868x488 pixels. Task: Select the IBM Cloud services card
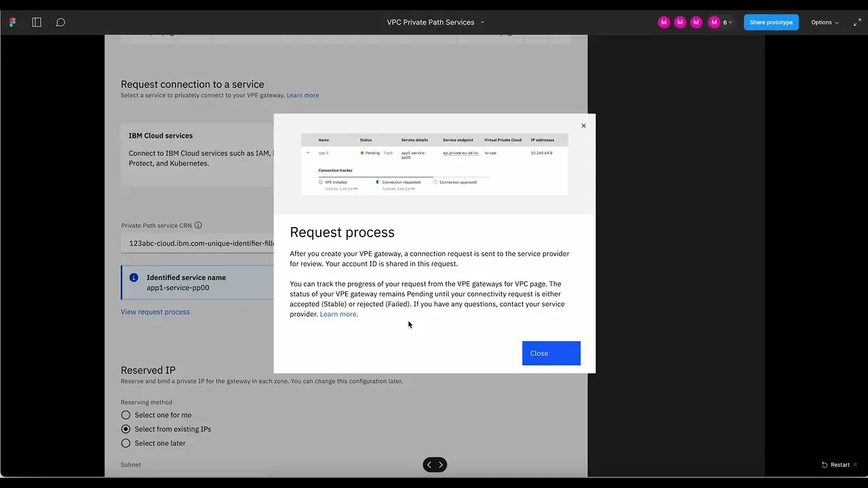pyautogui.click(x=197, y=154)
